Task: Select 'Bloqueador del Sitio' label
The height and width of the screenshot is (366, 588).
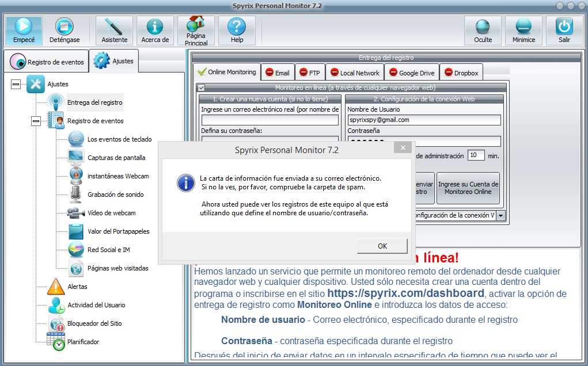Action: click(x=94, y=323)
